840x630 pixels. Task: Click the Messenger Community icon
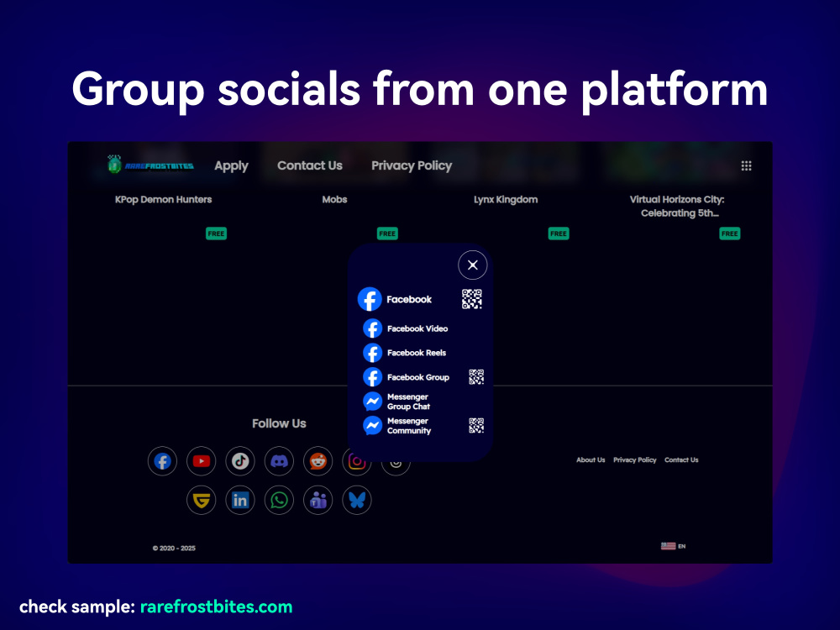(372, 426)
